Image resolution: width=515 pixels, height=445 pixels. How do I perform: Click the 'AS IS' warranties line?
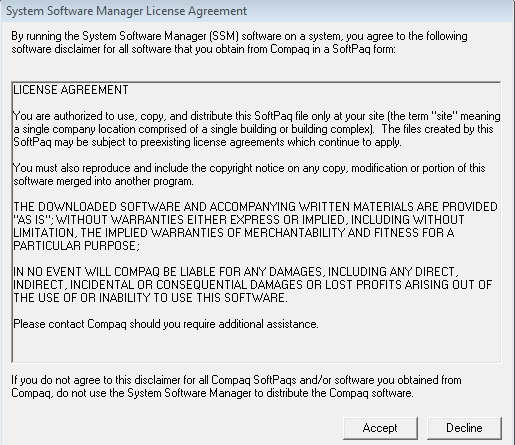click(239, 220)
